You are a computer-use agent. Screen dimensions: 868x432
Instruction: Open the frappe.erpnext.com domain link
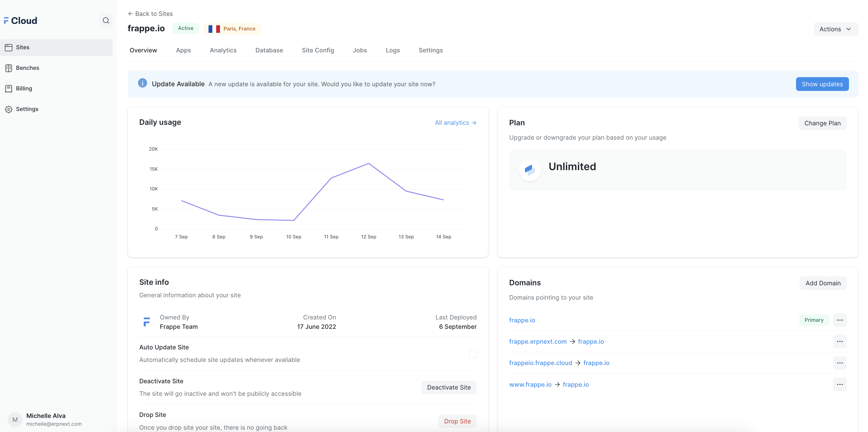538,341
